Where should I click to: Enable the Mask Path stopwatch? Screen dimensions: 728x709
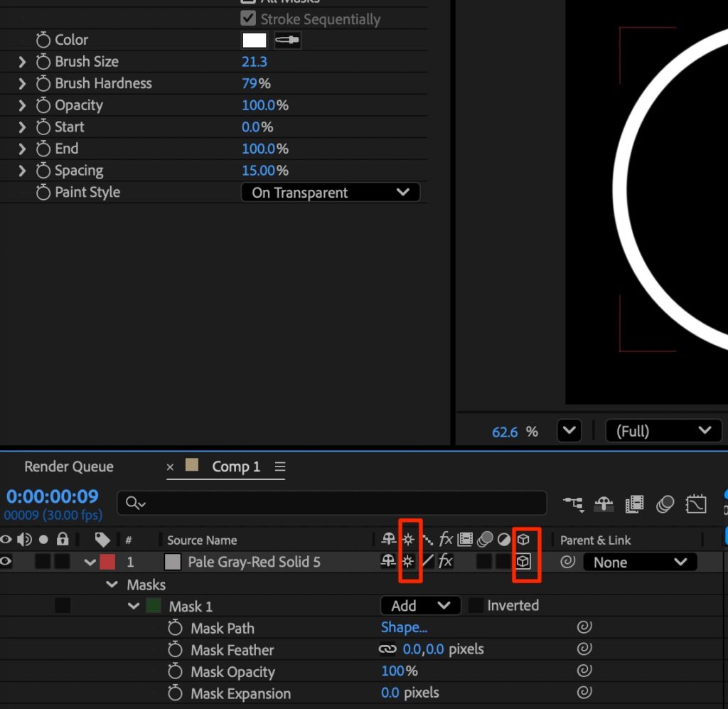[x=176, y=628]
